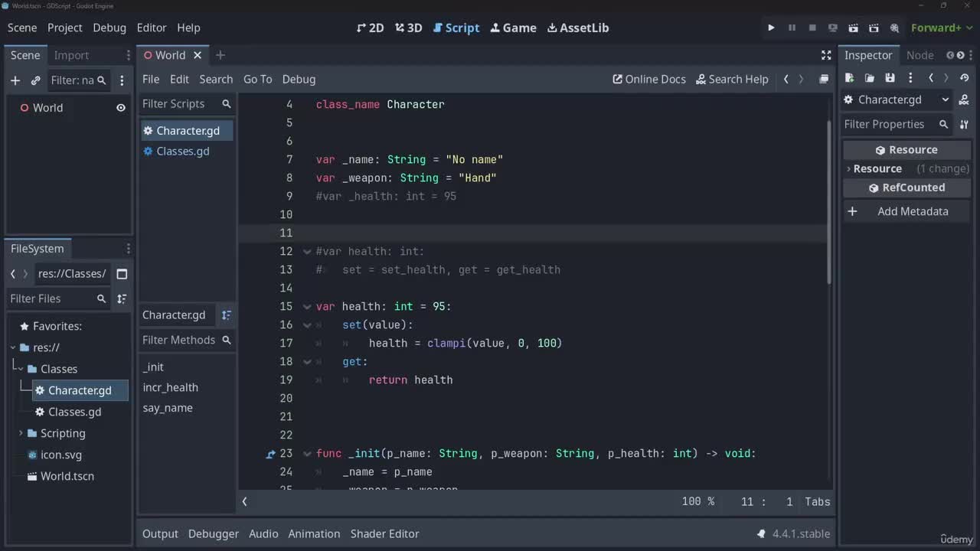The width and height of the screenshot is (980, 551).
Task: Open the Debugger bottom panel
Action: click(x=214, y=534)
